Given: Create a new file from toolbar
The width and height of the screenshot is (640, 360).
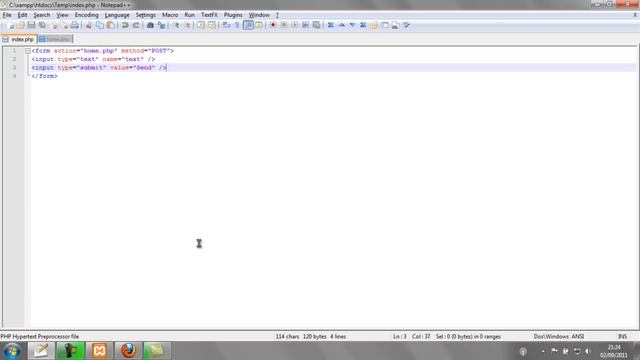Looking at the screenshot, I should [11, 25].
